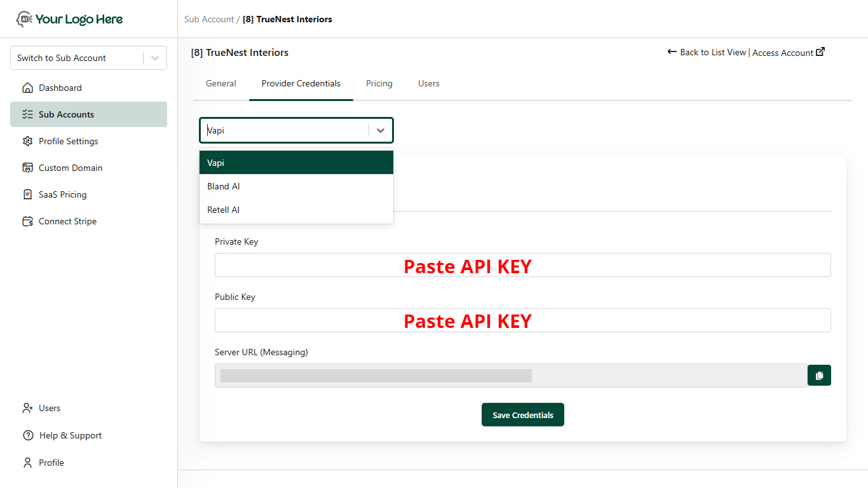The height and width of the screenshot is (488, 868).
Task: Select Vapi from the provider list
Action: [x=296, y=163]
